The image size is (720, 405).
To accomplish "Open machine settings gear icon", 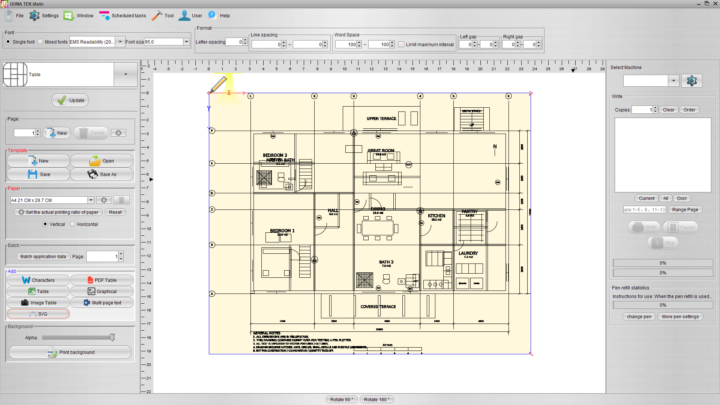I will coord(692,81).
